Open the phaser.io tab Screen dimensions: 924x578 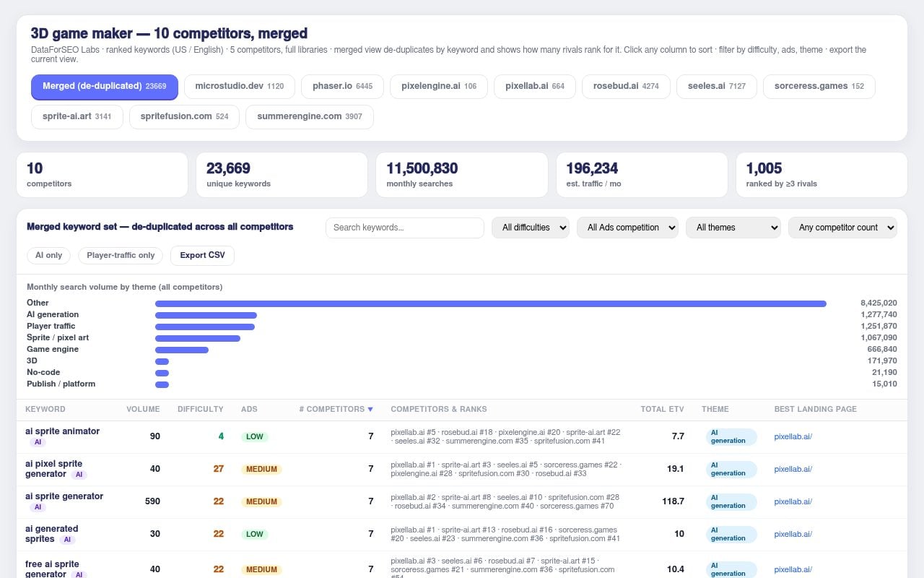(x=343, y=86)
